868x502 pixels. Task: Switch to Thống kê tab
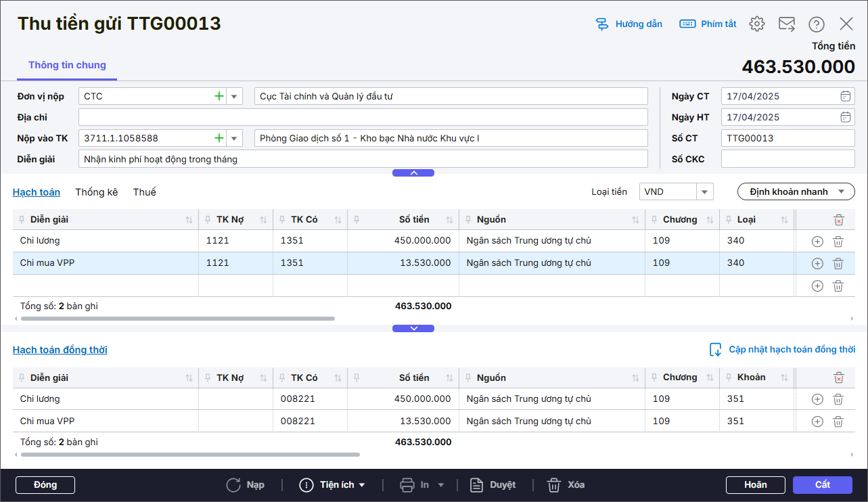click(96, 192)
